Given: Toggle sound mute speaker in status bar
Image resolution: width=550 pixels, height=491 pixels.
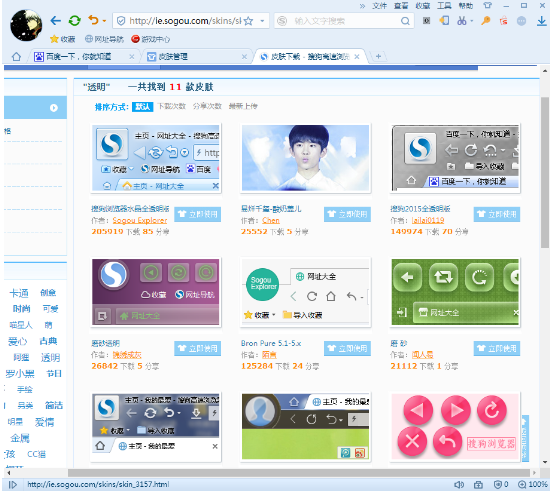Looking at the screenshot, I should [x=459, y=485].
